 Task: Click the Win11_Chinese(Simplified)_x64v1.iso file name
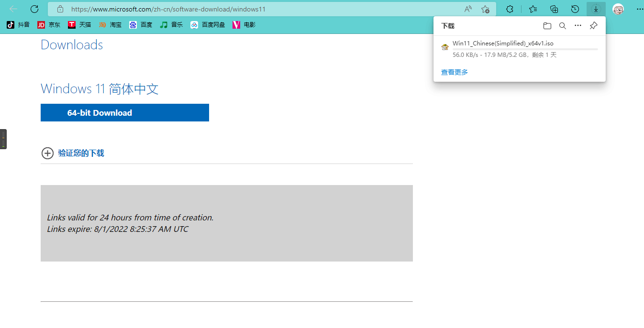[503, 43]
